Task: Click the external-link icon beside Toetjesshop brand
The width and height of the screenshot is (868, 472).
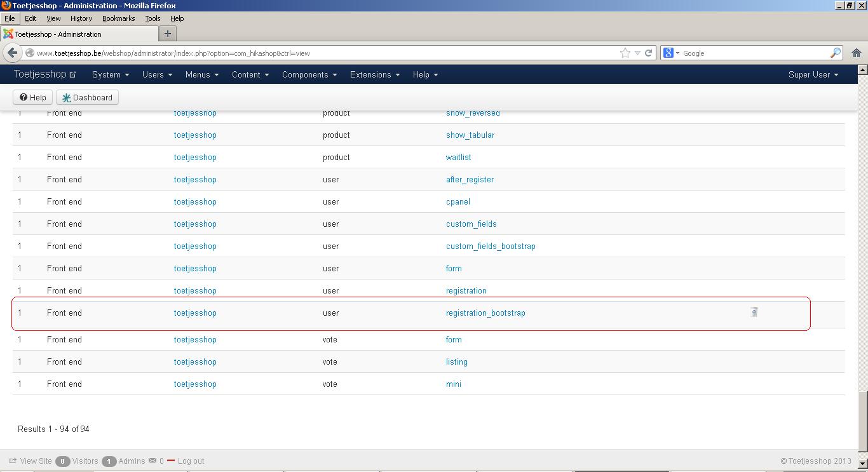Action: (72, 75)
